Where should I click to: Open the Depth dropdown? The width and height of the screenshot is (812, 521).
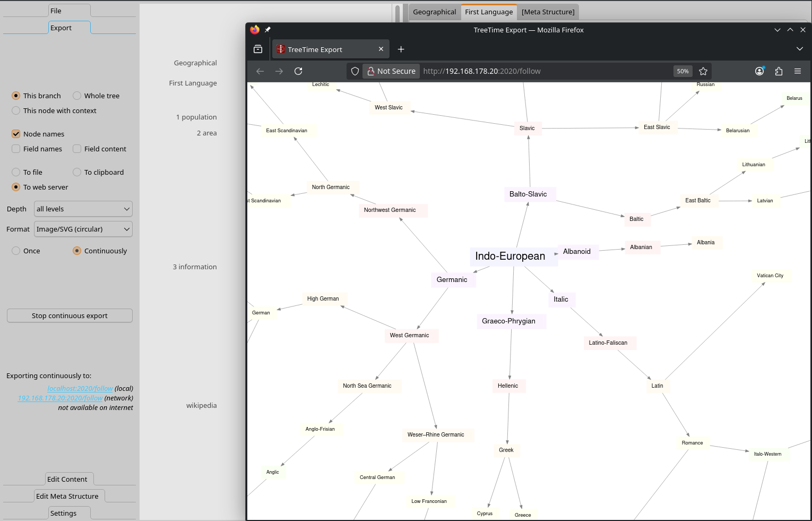(x=83, y=209)
